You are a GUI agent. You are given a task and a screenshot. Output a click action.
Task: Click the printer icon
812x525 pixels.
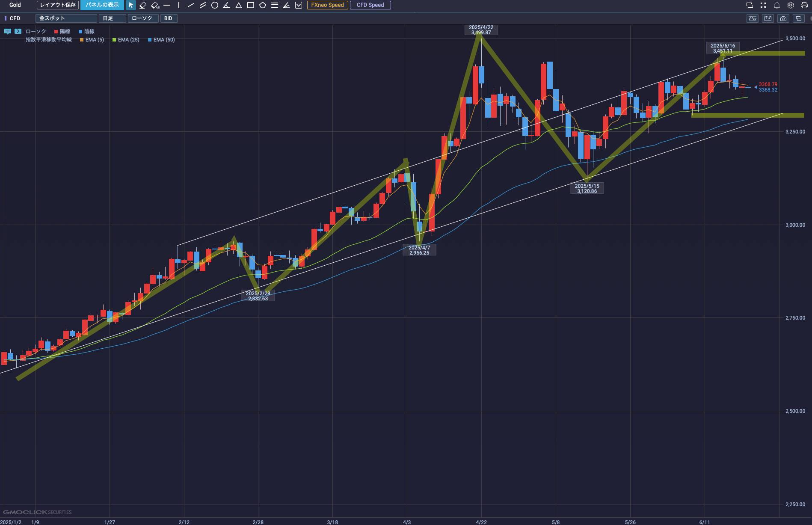pyautogui.click(x=804, y=5)
